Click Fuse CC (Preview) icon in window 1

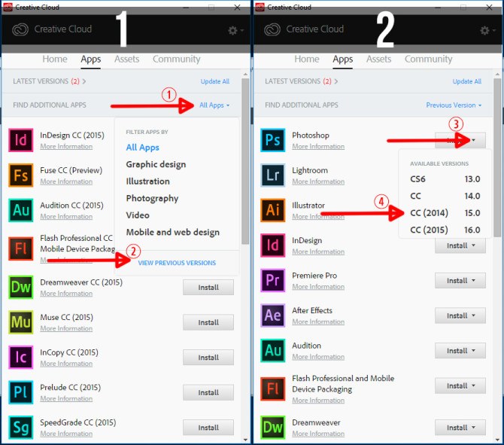tap(20, 175)
